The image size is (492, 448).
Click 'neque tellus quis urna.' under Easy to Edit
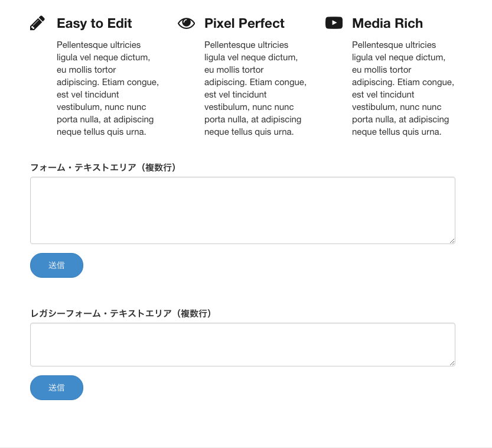click(102, 132)
